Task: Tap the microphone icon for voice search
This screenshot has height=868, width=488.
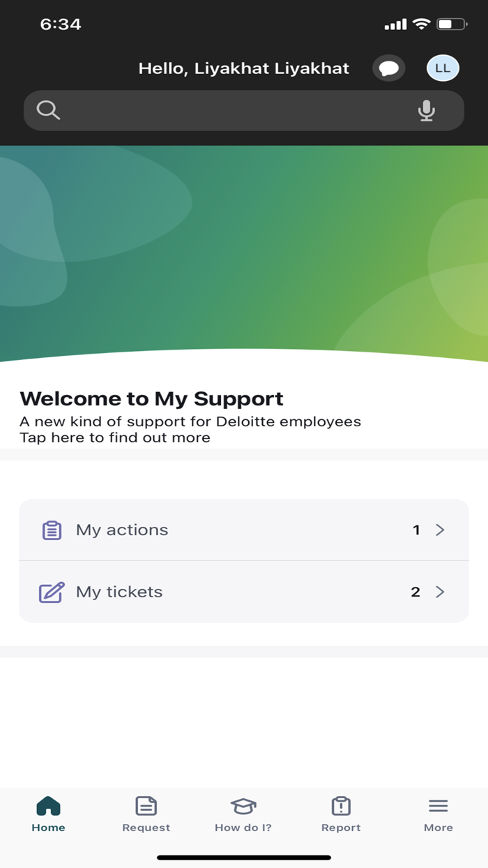Action: tap(427, 110)
